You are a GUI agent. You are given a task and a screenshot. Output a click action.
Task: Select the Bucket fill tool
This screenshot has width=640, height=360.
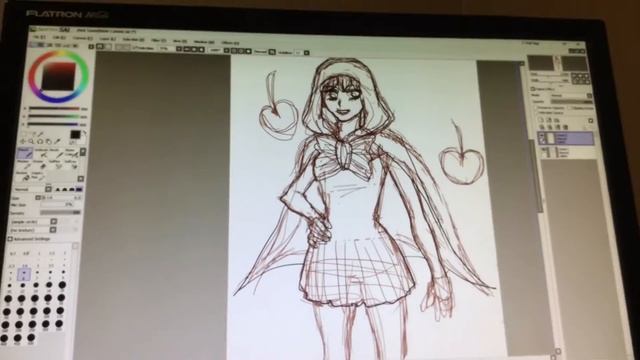click(x=23, y=176)
